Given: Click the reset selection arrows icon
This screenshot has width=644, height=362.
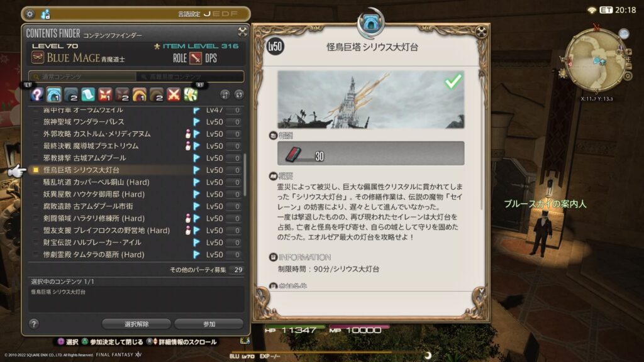Looking at the screenshot, I should click(239, 95).
